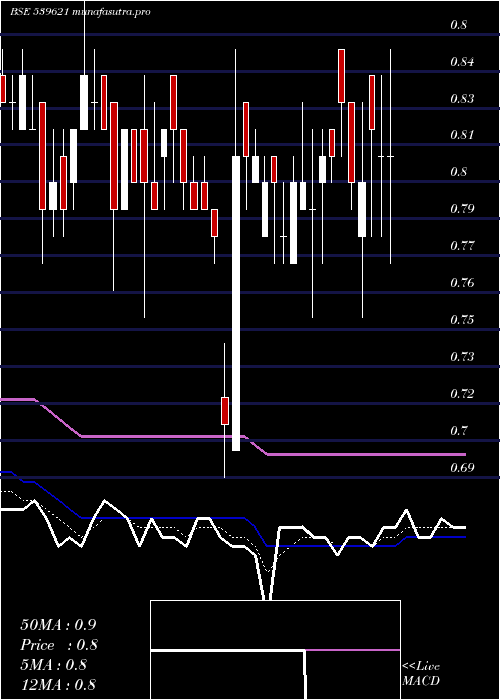Click the red candlestick reaching above 0.84
The height and width of the screenshot is (700, 500).
click(341, 76)
